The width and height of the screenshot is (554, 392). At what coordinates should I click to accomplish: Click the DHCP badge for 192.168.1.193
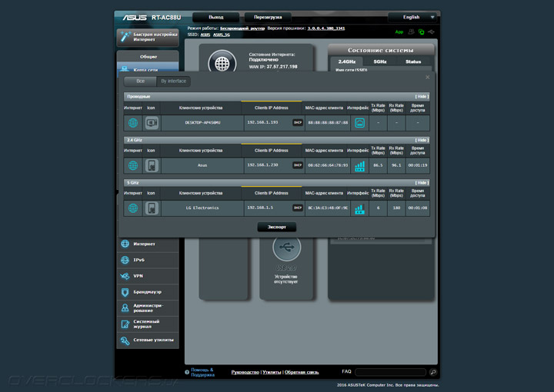pyautogui.click(x=298, y=122)
